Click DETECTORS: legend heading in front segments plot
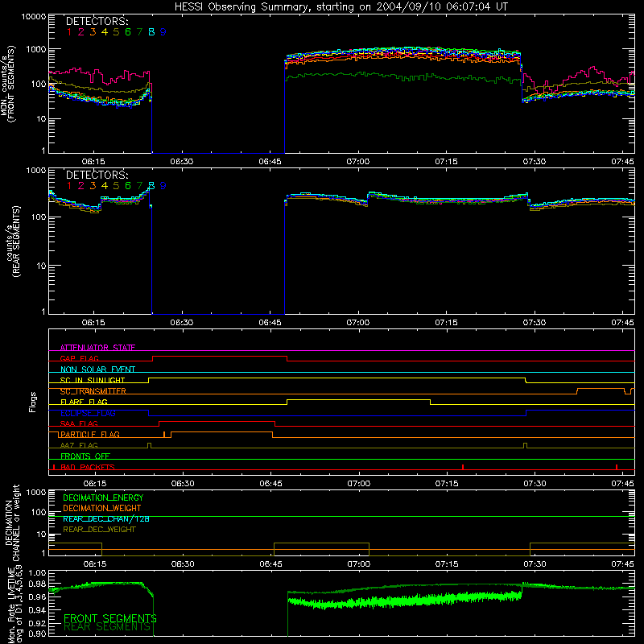 97,22
